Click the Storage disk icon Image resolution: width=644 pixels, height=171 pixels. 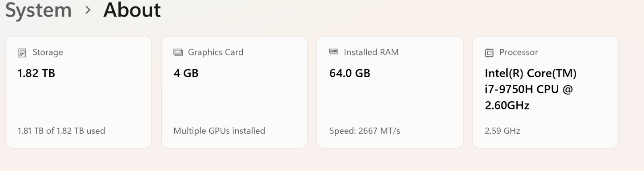click(22, 53)
